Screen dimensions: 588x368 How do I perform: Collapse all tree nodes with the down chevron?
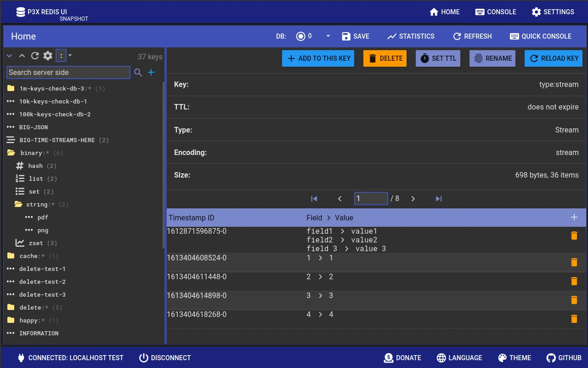pyautogui.click(x=9, y=55)
